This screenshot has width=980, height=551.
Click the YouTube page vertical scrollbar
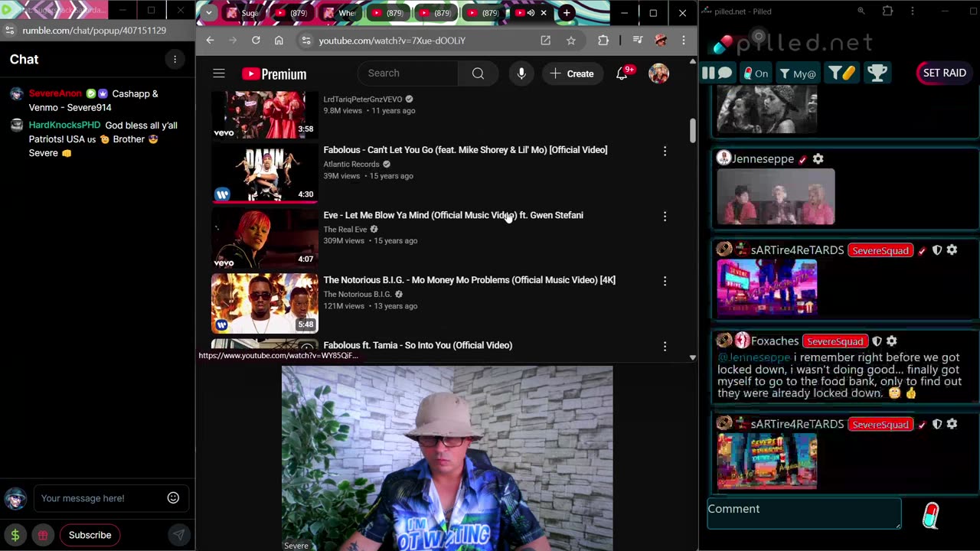click(x=692, y=130)
